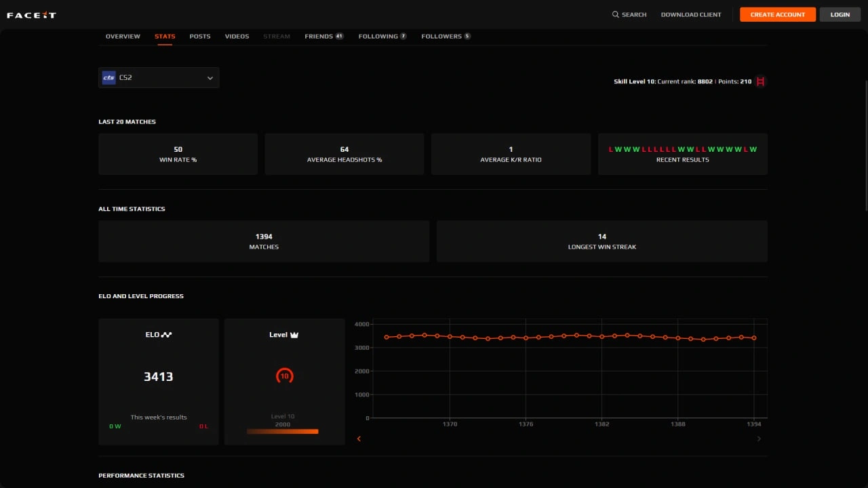
Task: Switch to the Posts tab
Action: coord(200,37)
